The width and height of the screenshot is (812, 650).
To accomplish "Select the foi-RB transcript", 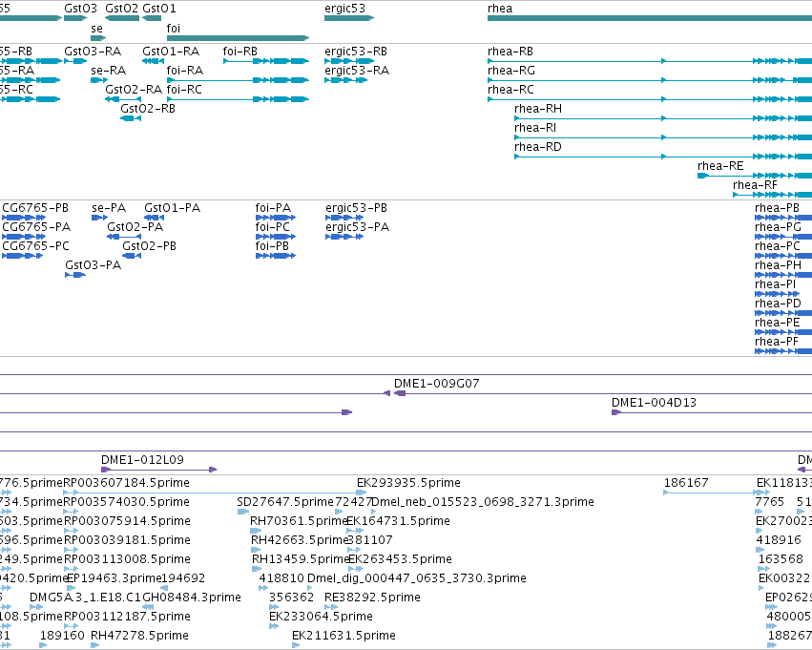I will tap(266, 61).
